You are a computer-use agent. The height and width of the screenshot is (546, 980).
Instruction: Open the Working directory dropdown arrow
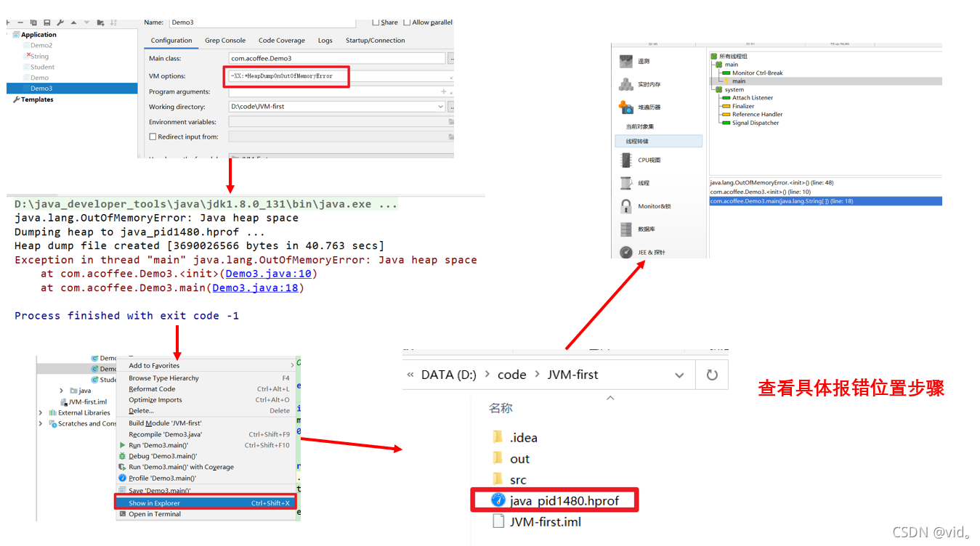tap(440, 107)
